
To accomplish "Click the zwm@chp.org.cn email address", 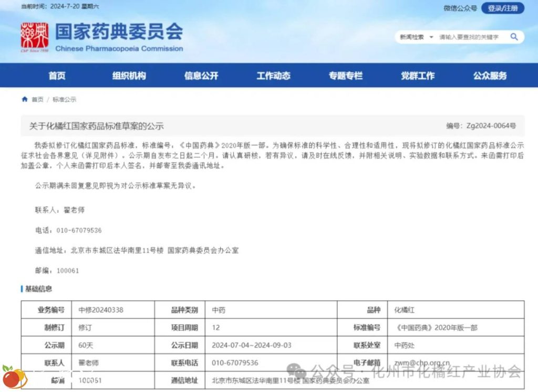I will 422,363.
